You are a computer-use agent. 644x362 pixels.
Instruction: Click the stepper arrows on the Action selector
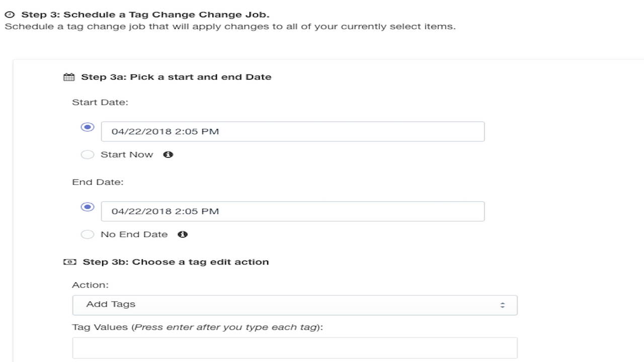pyautogui.click(x=503, y=305)
